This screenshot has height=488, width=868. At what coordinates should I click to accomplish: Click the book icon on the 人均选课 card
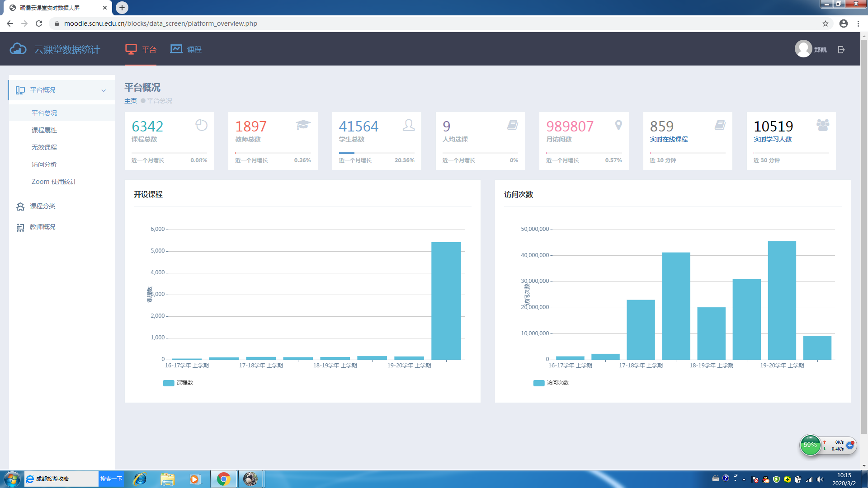(512, 125)
